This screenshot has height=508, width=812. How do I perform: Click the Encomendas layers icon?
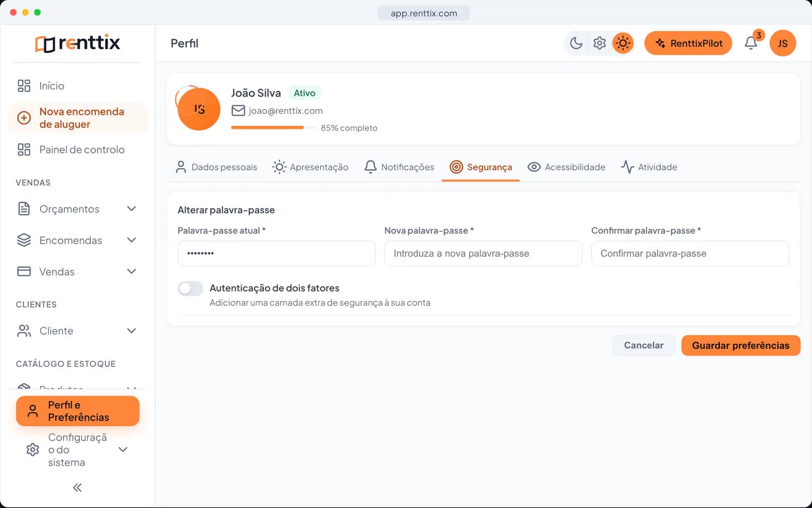pyautogui.click(x=24, y=240)
